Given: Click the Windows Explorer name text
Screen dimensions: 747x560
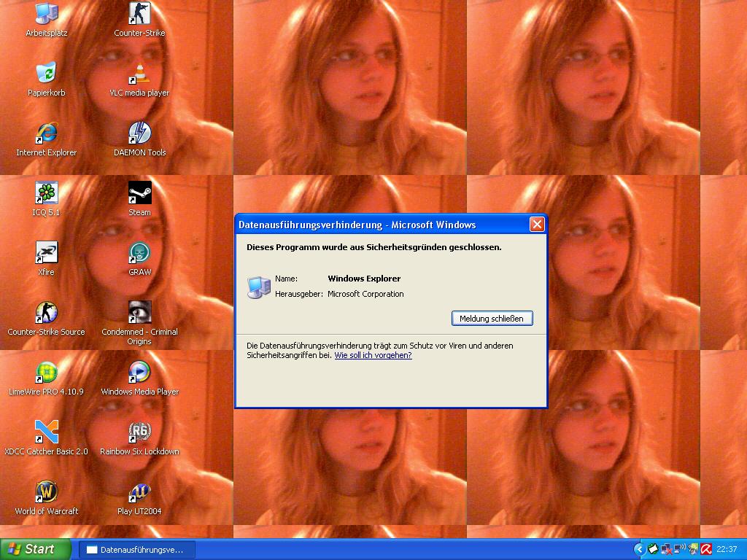Looking at the screenshot, I should pos(364,279).
